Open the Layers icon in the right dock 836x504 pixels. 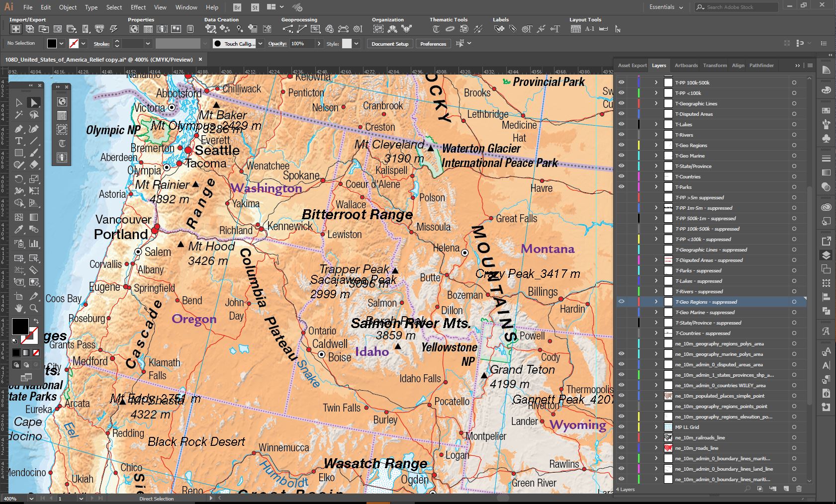[x=826, y=255]
